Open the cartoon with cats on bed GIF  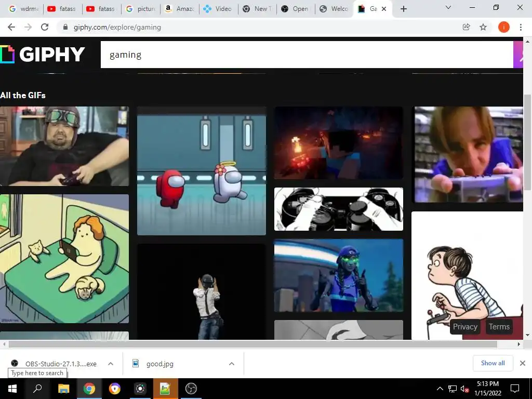(64, 259)
